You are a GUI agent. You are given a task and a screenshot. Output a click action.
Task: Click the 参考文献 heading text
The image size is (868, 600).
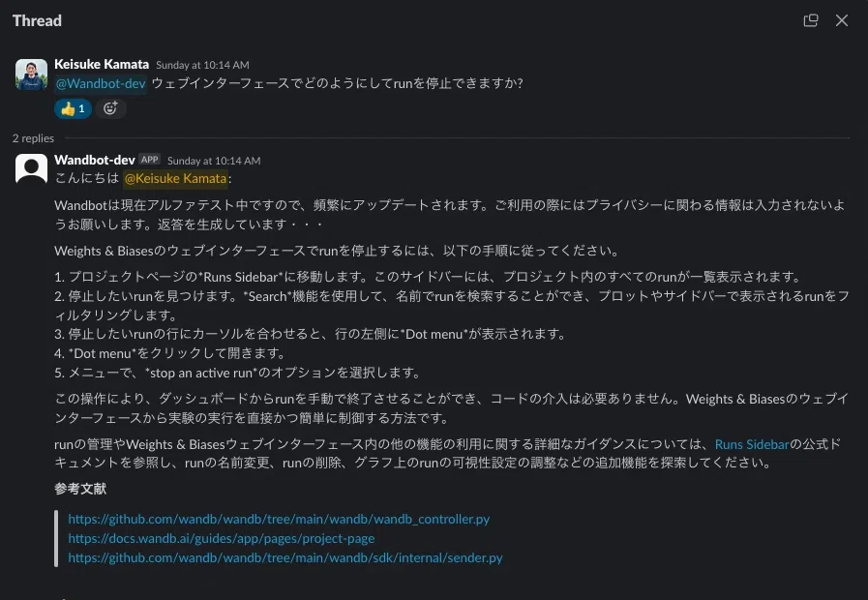80,489
